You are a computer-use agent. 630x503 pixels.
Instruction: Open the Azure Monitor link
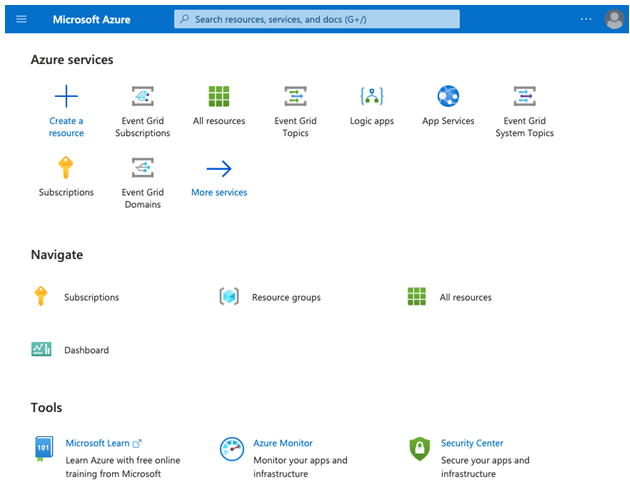coord(283,443)
